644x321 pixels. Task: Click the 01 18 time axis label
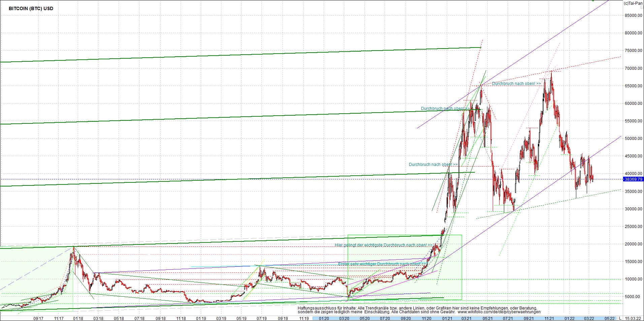click(78, 318)
